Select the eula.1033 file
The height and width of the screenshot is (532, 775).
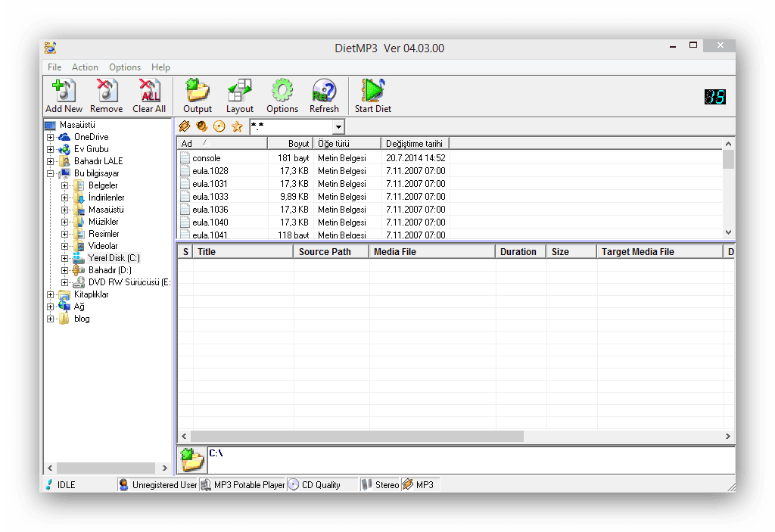[x=210, y=196]
